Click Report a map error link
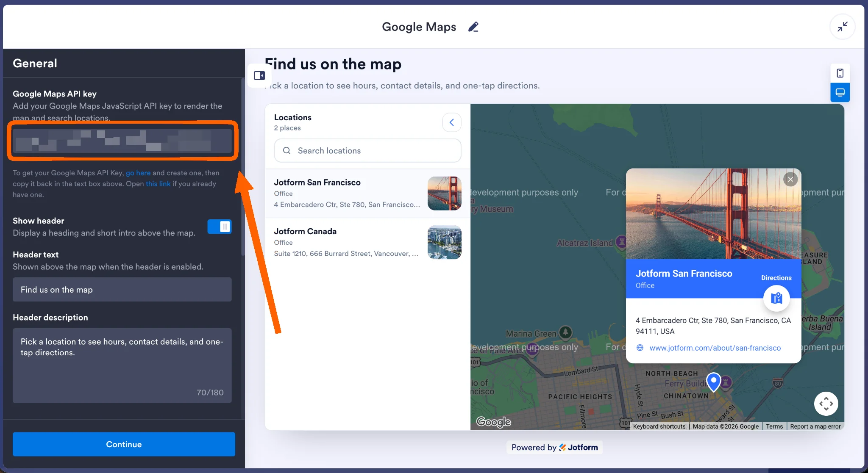Viewport: 868px width, 473px height. coord(815,426)
